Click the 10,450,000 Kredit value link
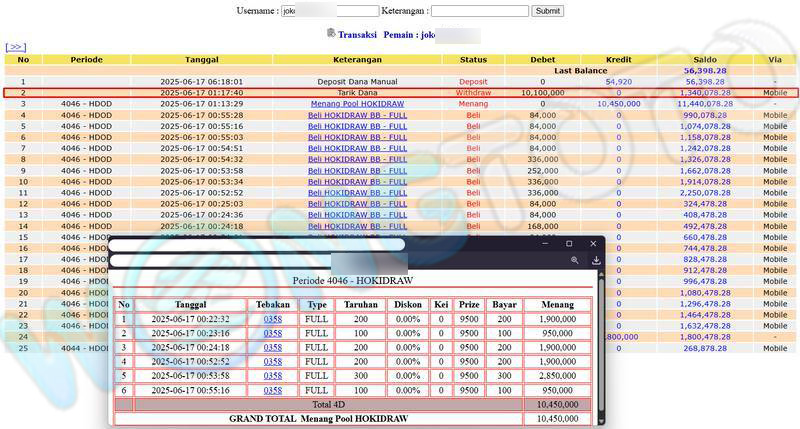The width and height of the screenshot is (800, 429). click(618, 104)
